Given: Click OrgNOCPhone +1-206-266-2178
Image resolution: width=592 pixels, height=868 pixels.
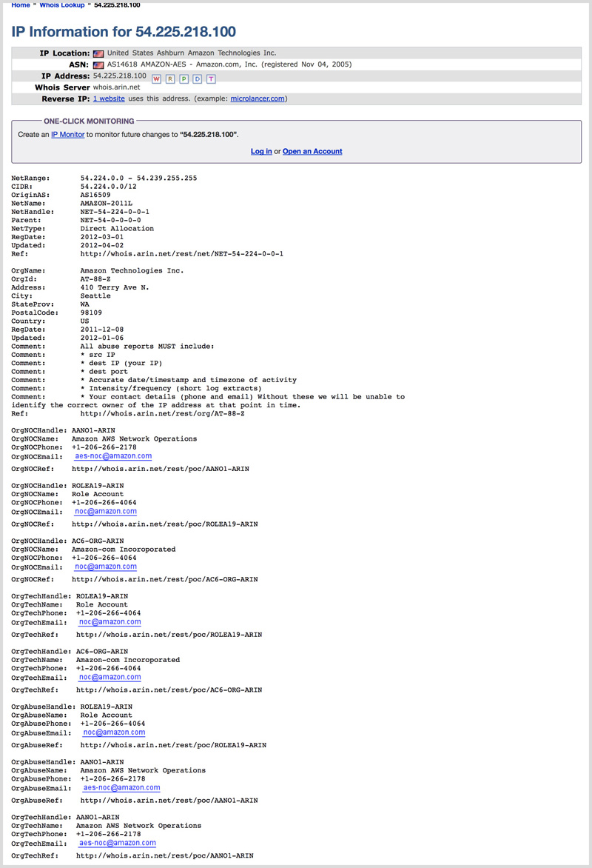Looking at the screenshot, I should click(x=104, y=447).
